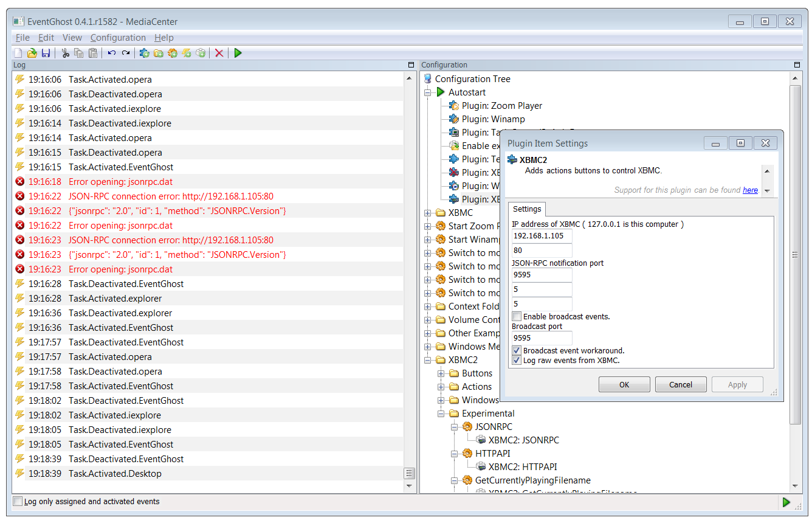Uncheck Log raw events from XBMC
Image resolution: width=812 pixels, height=523 pixels.
coord(517,360)
